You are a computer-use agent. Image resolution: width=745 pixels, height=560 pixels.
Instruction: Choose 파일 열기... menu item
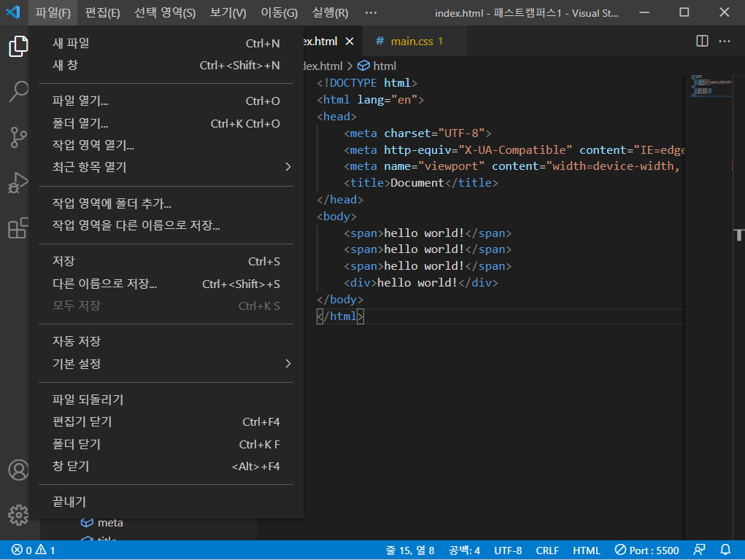[166, 101]
